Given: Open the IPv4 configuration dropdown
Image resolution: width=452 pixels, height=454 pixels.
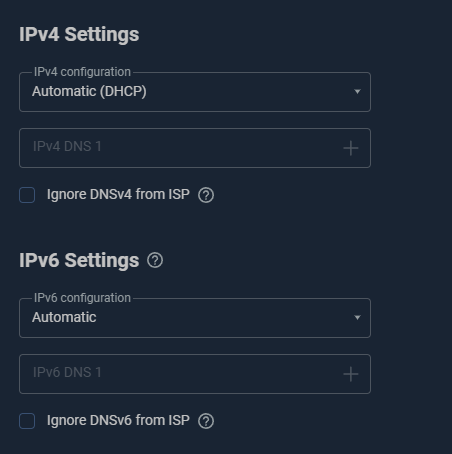Looking at the screenshot, I should click(195, 92).
